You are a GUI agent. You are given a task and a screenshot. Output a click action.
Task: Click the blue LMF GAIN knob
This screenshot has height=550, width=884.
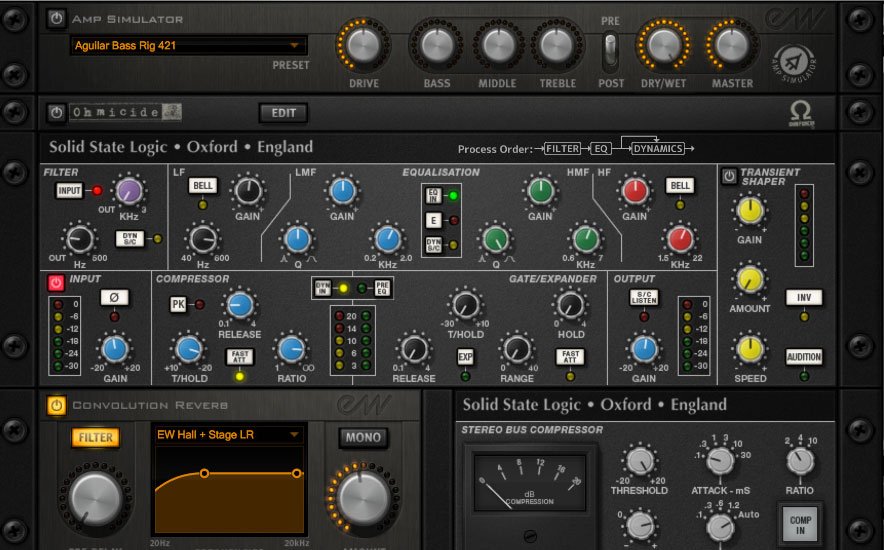pos(342,191)
